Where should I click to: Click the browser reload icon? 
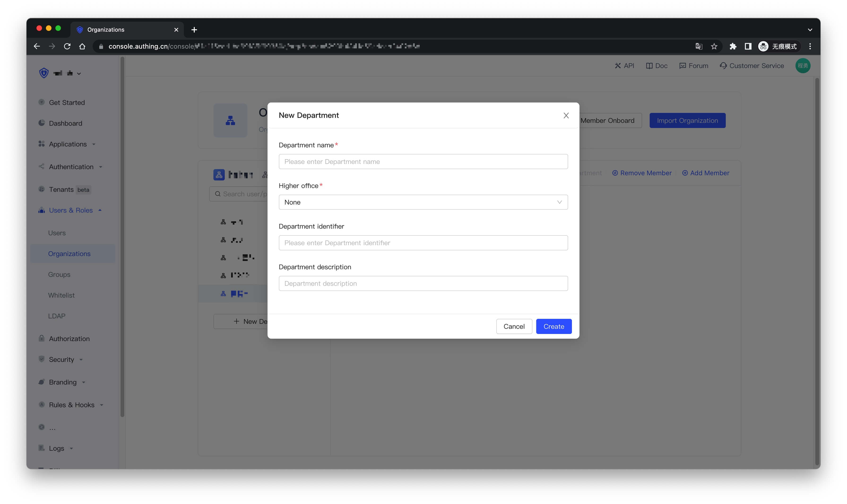tap(67, 46)
